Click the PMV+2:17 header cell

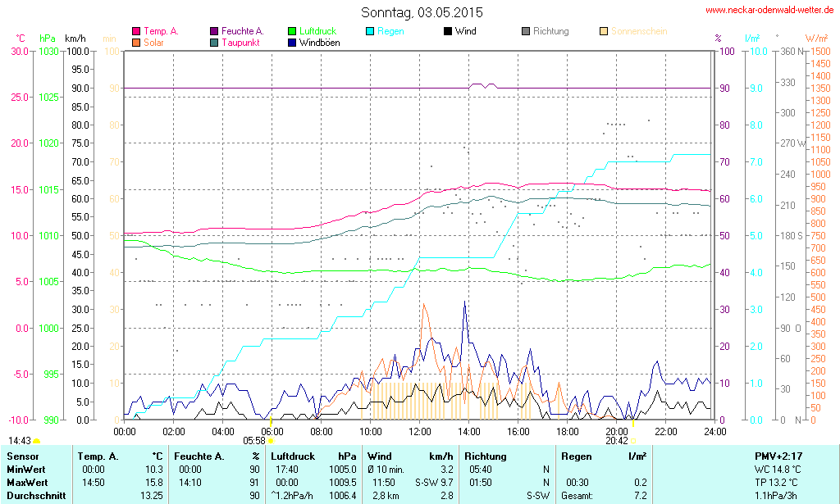point(778,456)
